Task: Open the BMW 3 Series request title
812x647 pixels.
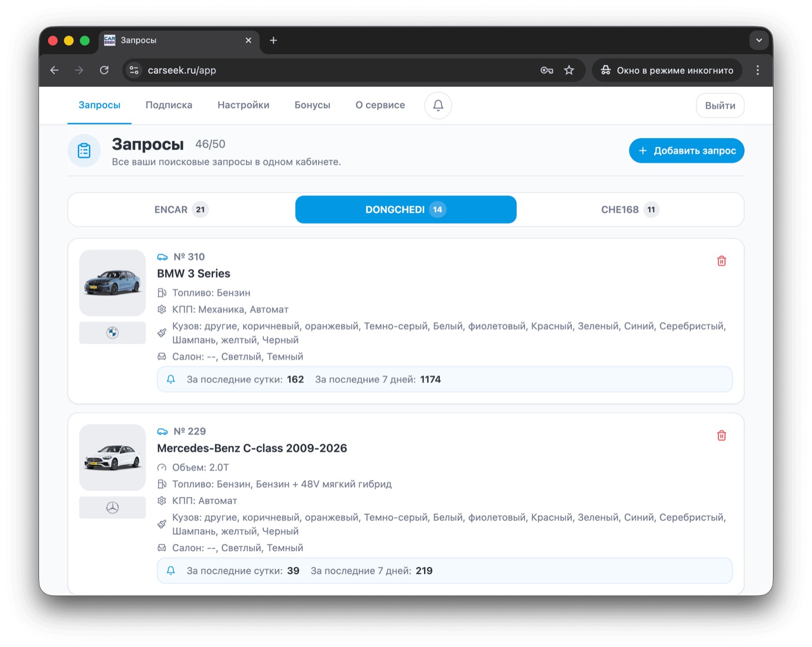Action: (x=193, y=274)
